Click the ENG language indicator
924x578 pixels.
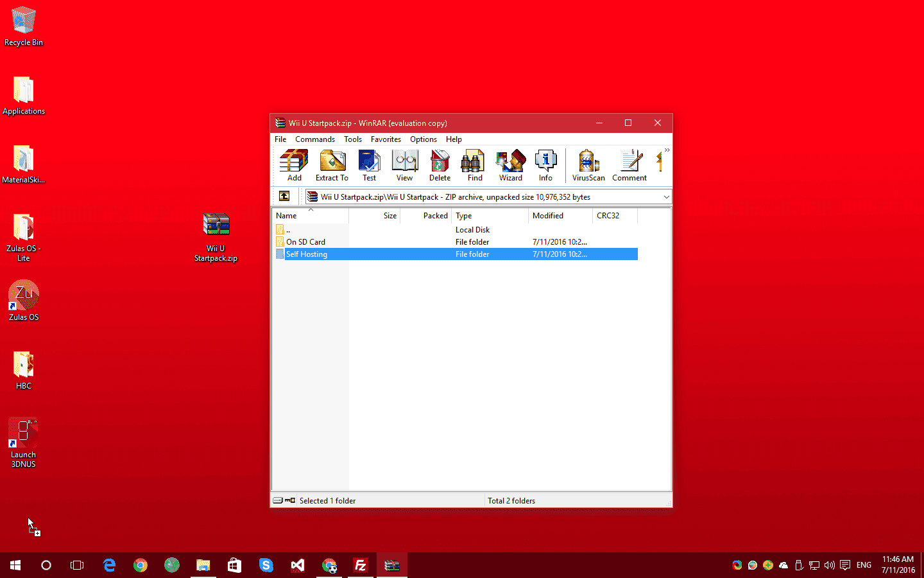(x=864, y=565)
